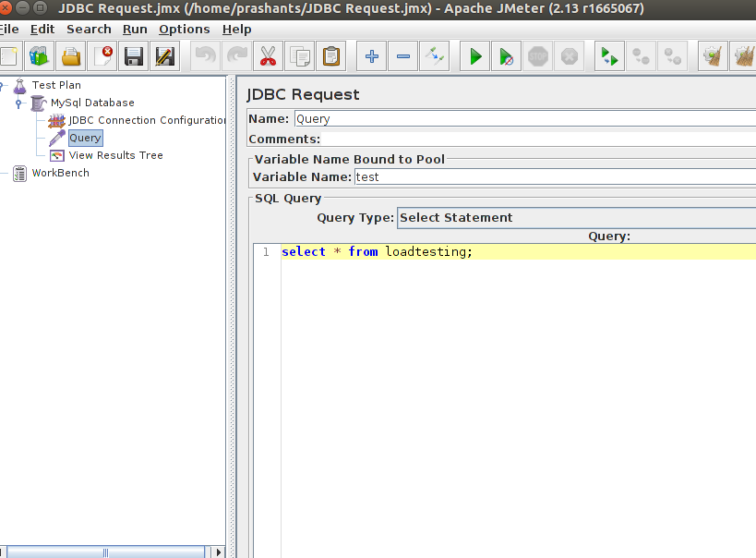Click the Query pipette icon in tree
This screenshot has height=558, width=756.
(x=57, y=138)
